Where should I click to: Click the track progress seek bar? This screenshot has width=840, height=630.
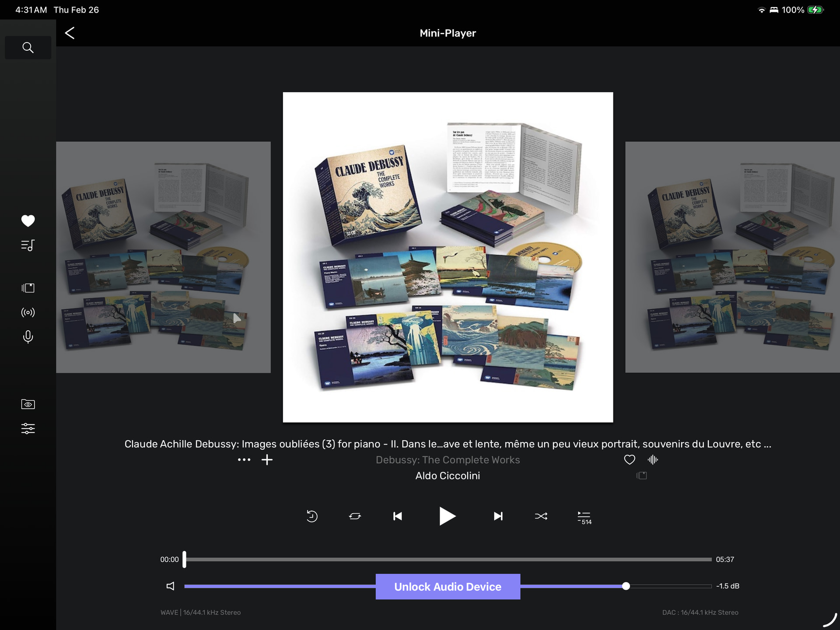pos(448,560)
